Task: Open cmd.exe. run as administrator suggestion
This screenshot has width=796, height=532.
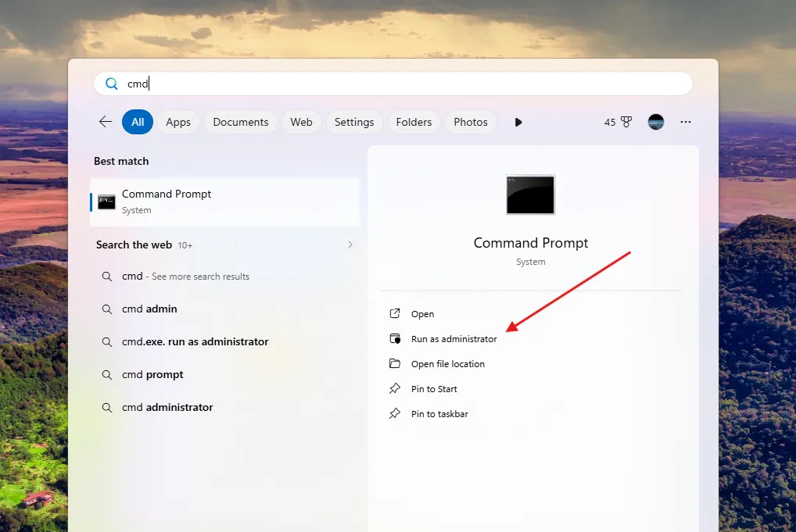Action: click(x=224, y=342)
